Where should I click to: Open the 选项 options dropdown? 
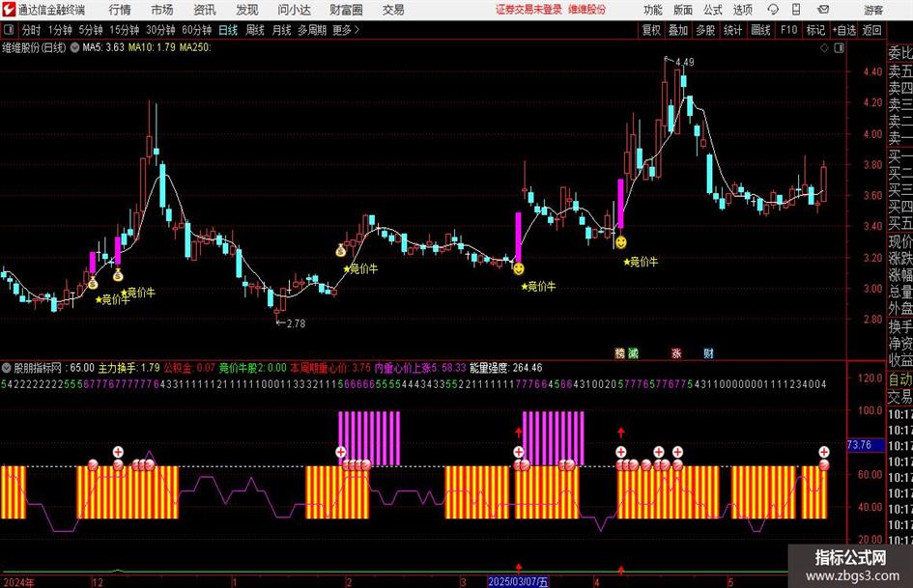(x=742, y=10)
